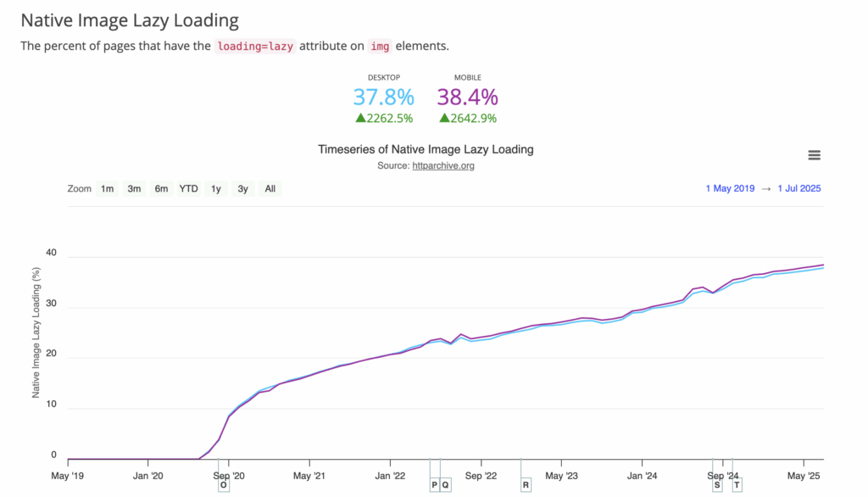This screenshot has width=868, height=497.
Task: Select timeline flag T
Action: tap(737, 485)
